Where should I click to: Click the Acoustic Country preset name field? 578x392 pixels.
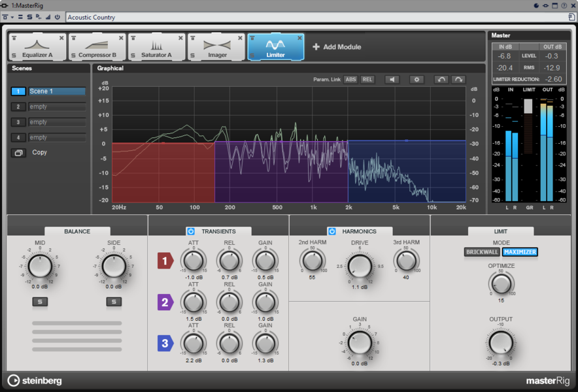pos(317,18)
